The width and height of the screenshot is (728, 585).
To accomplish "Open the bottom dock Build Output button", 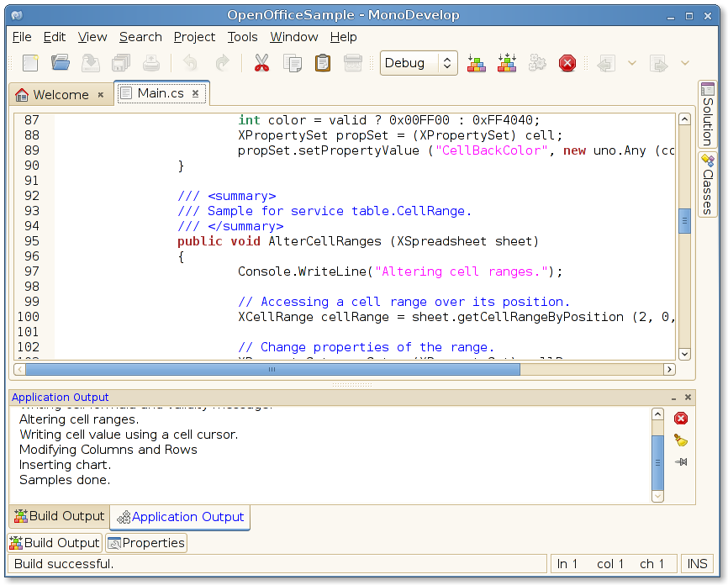I will pos(55,543).
